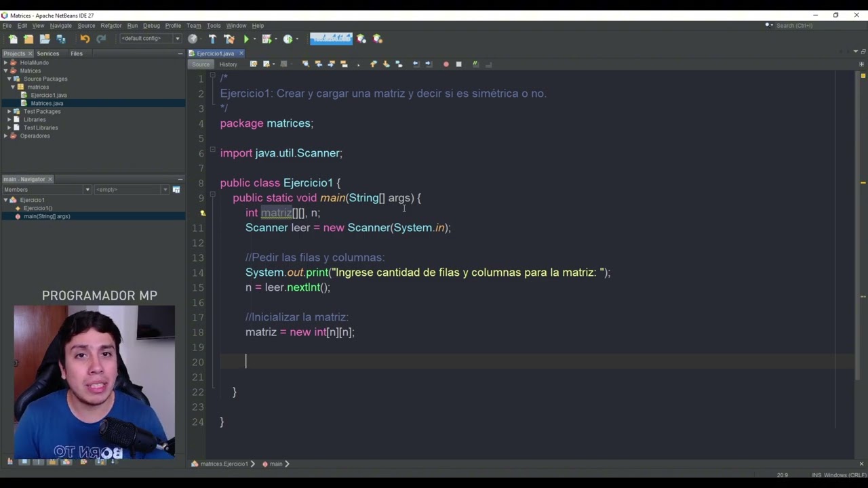Open the Run Project dropdown arrow
The height and width of the screenshot is (488, 868).
pos(255,39)
